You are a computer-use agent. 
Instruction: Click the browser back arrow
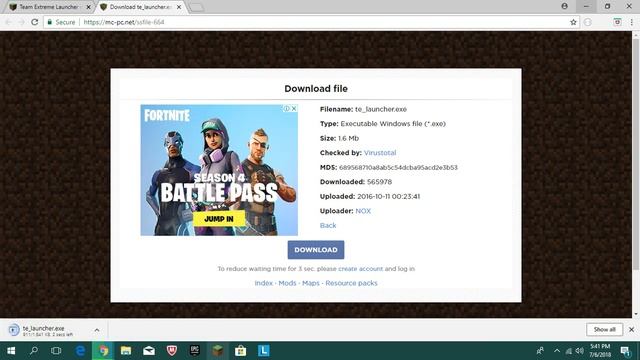8,22
